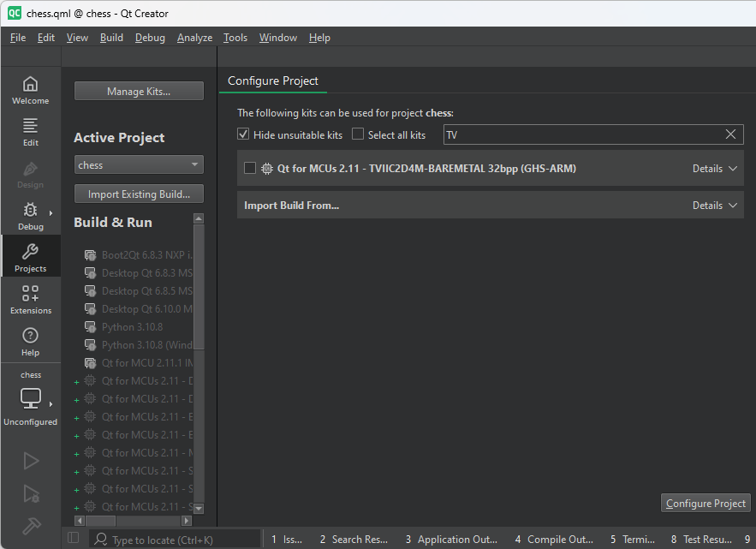The height and width of the screenshot is (549, 756).
Task: Click the Manage Kits button
Action: pos(138,91)
